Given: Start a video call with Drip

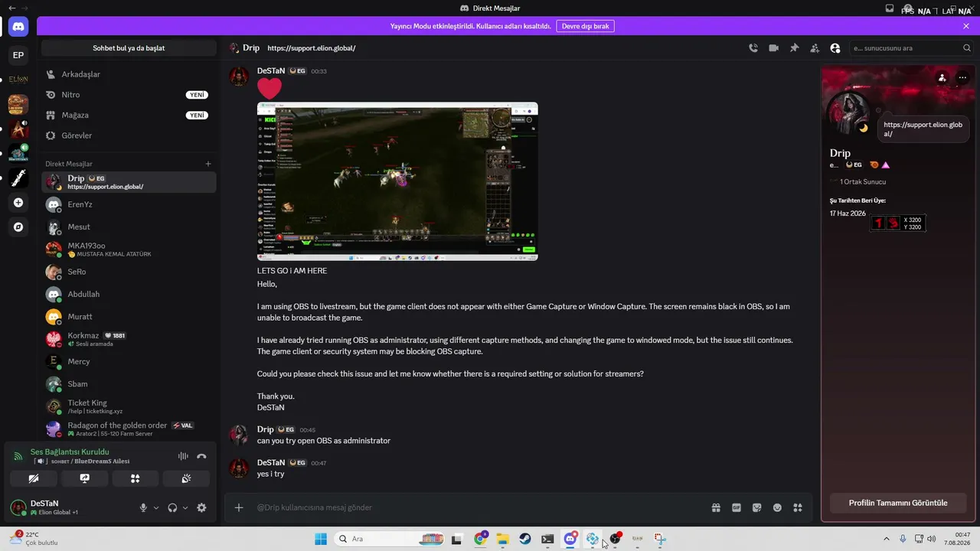Looking at the screenshot, I should coord(774,47).
